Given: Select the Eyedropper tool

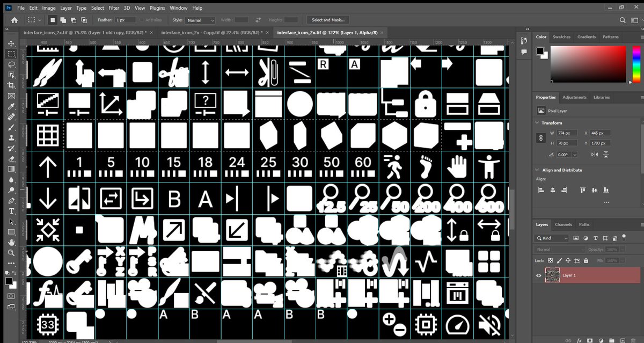Looking at the screenshot, I should click(11, 106).
